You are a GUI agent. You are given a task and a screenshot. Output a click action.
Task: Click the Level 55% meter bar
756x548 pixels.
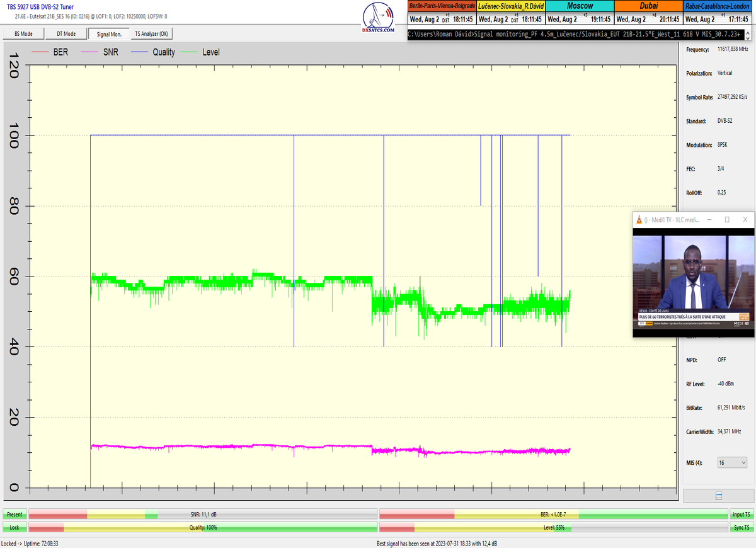(x=553, y=527)
